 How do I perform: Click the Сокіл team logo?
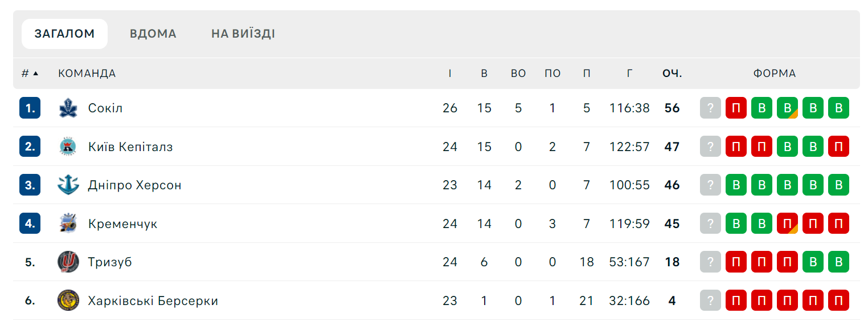(68, 108)
